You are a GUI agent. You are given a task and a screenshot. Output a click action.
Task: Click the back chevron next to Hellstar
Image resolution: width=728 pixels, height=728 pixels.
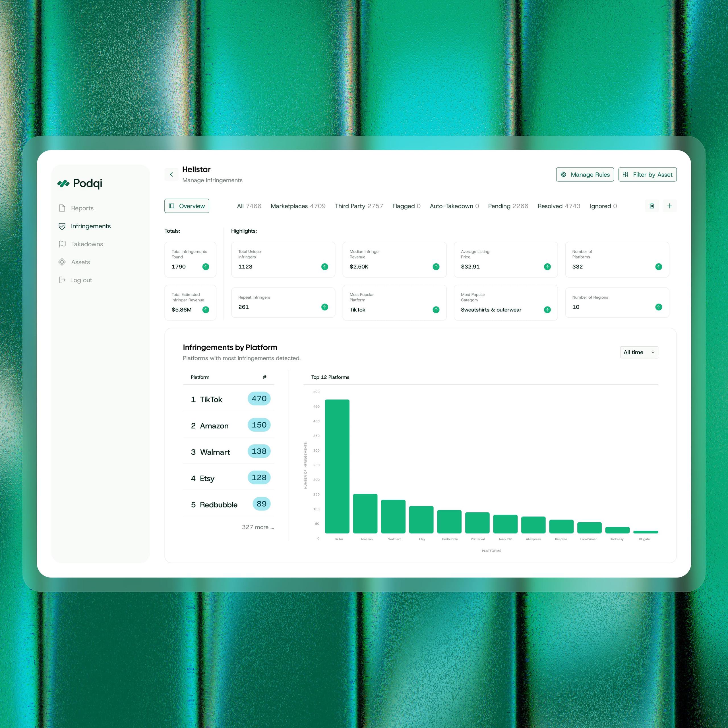tap(171, 174)
